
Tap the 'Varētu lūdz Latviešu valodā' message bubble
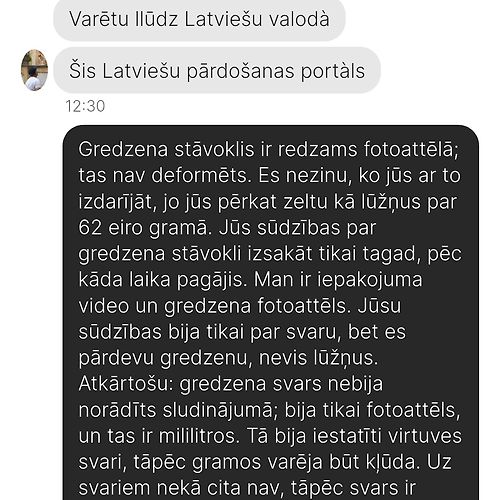pos(199,19)
